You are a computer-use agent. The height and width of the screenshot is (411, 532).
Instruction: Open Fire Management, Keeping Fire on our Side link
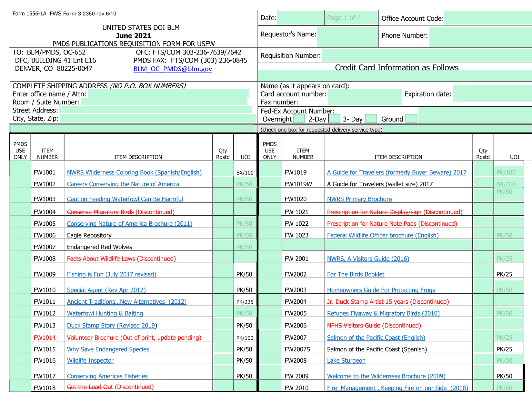pyautogui.click(x=397, y=388)
